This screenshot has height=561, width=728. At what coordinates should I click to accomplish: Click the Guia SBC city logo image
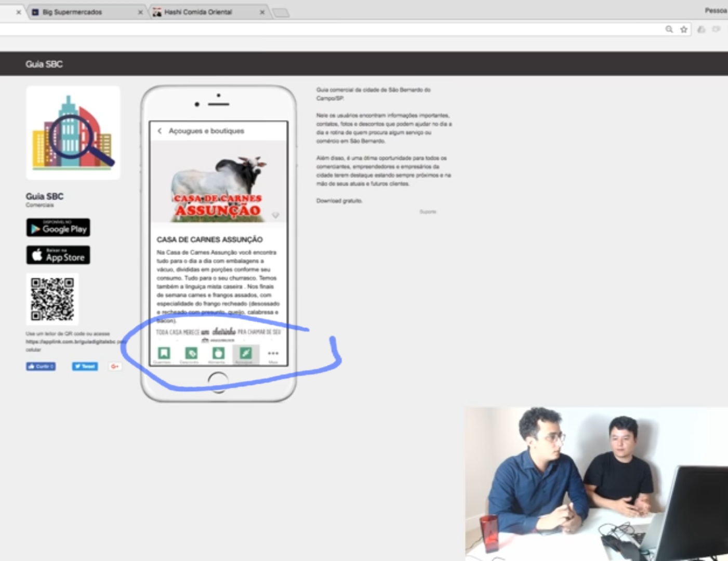[x=73, y=133]
